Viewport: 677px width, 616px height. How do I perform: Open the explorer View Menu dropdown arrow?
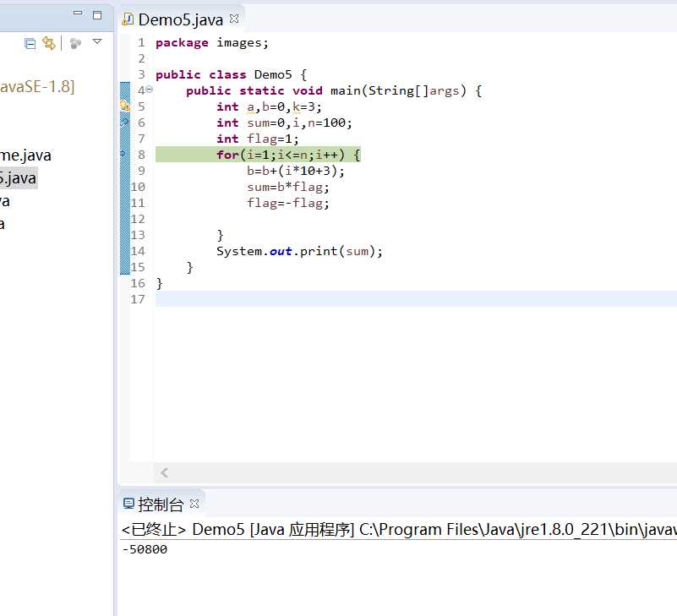click(97, 41)
